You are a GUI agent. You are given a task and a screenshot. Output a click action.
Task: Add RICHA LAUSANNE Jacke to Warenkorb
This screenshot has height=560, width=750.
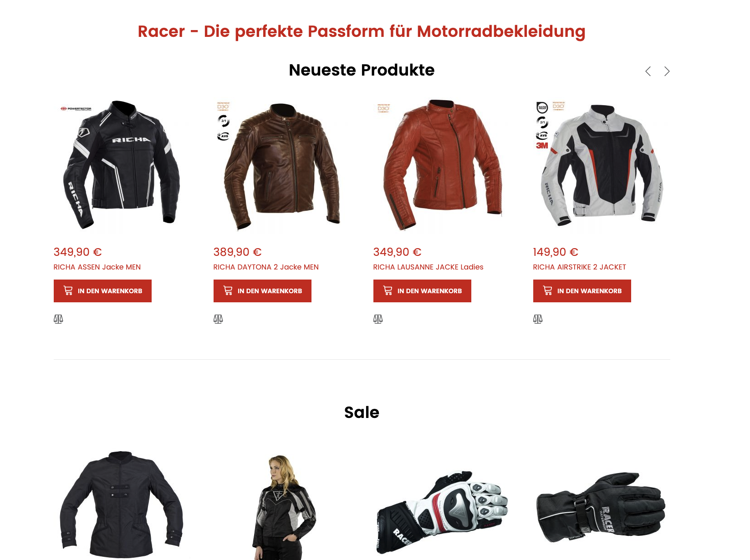tap(422, 291)
